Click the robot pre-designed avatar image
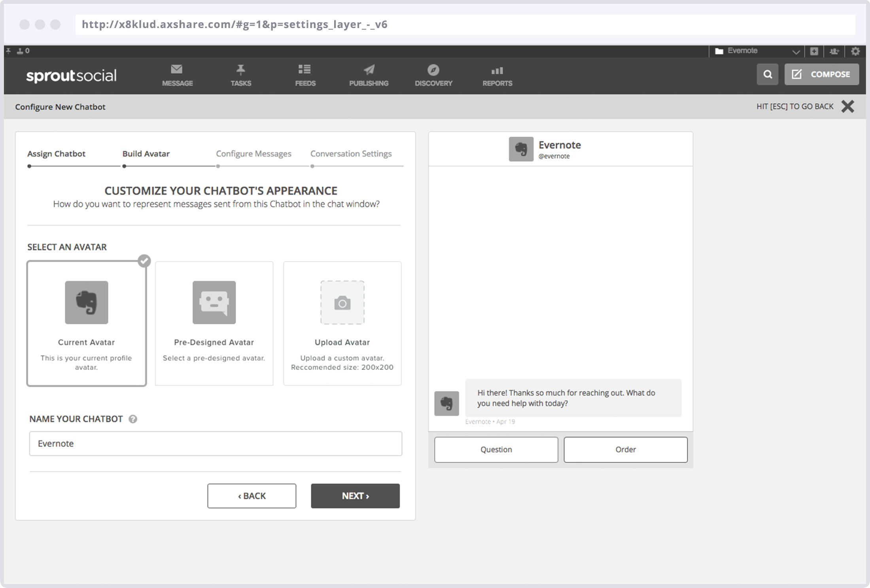 pyautogui.click(x=214, y=302)
